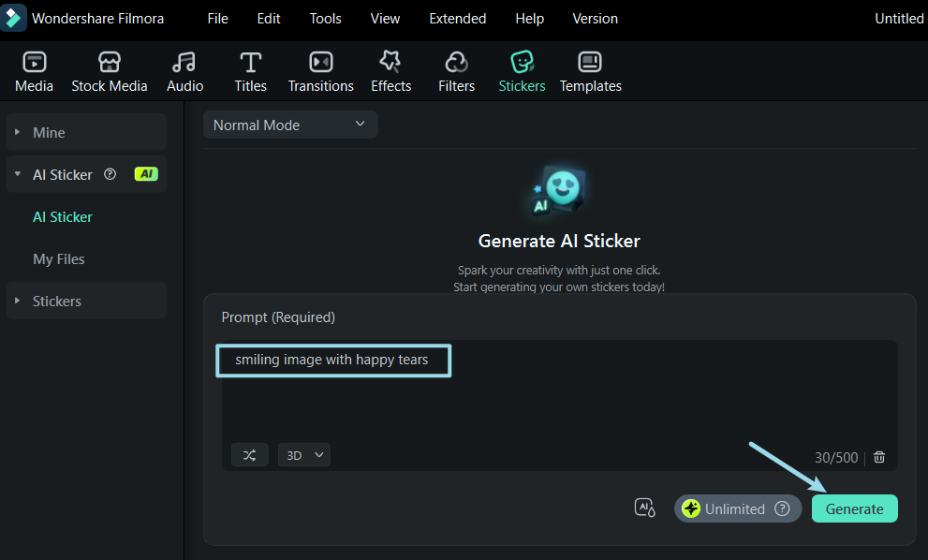Open the Media panel icon
Screen dimensions: 928x560
[35, 62]
